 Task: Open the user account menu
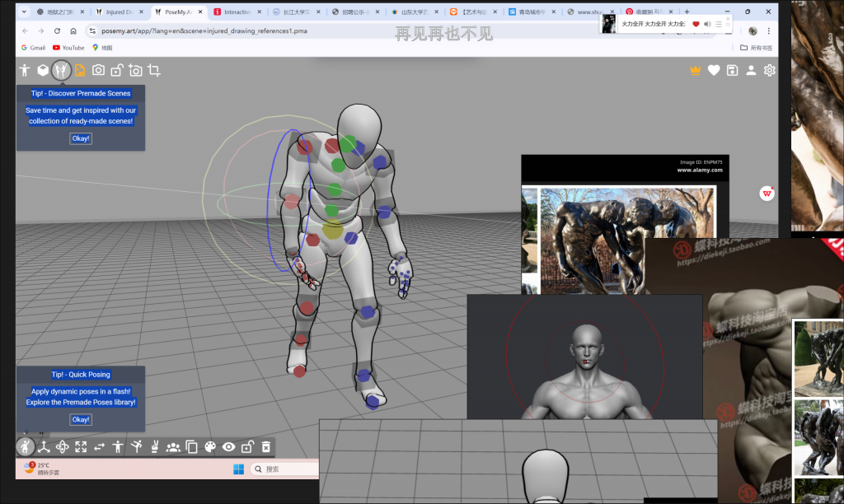[x=751, y=71]
